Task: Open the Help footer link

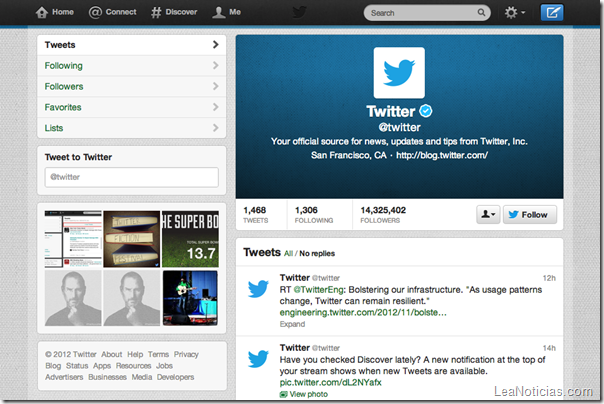Action: tap(135, 354)
